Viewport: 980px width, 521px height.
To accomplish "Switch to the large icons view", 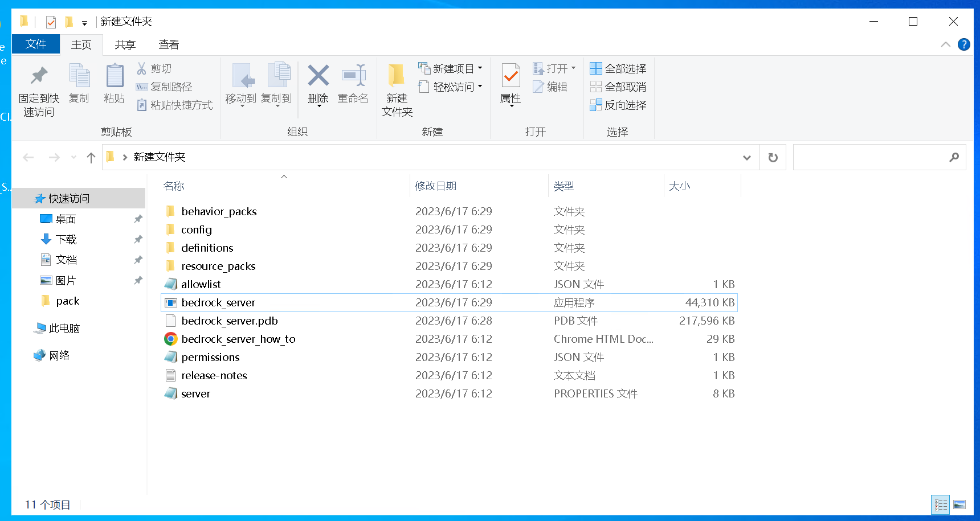I will point(959,504).
